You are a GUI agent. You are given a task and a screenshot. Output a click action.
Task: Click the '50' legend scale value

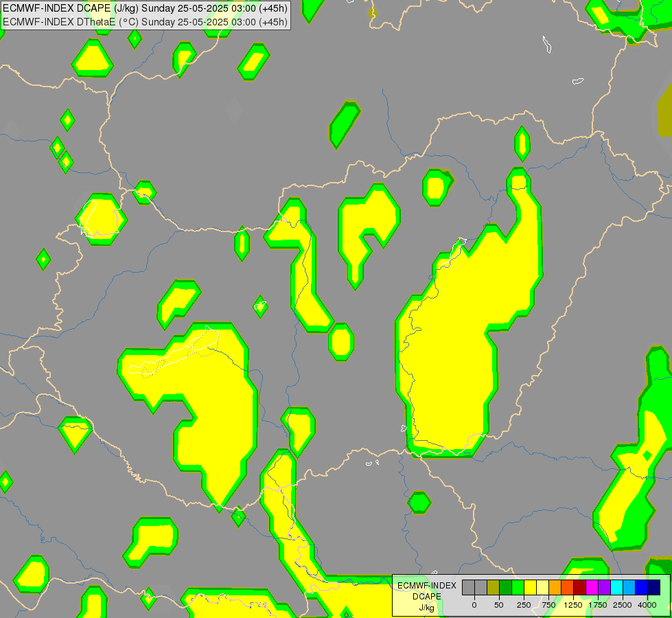[499, 605]
